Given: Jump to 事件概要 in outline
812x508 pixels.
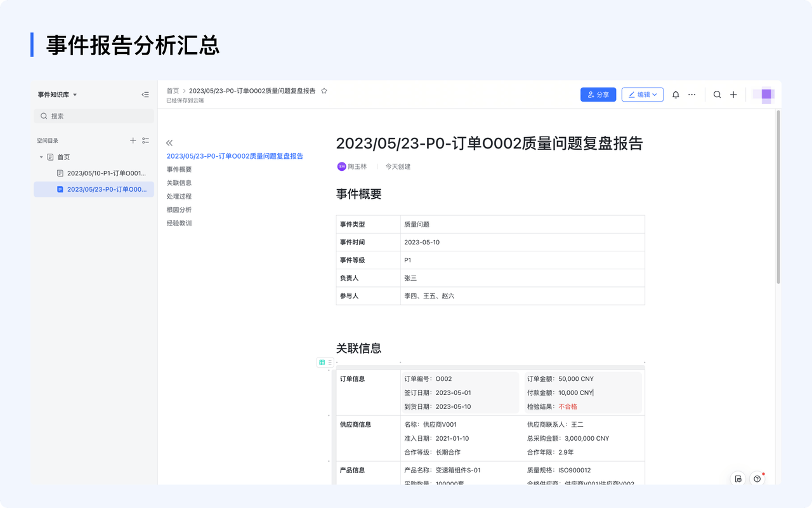Looking at the screenshot, I should 179,170.
